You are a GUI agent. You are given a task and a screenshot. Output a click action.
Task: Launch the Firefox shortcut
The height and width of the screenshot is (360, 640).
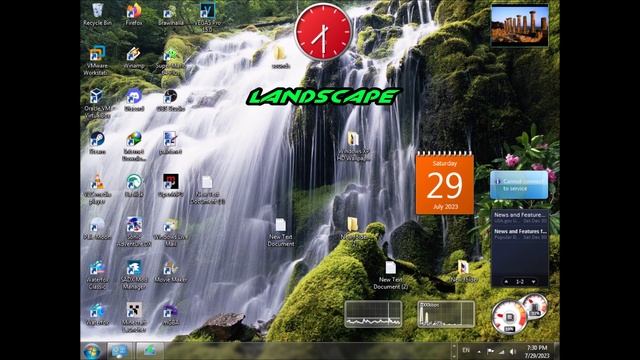pyautogui.click(x=134, y=14)
